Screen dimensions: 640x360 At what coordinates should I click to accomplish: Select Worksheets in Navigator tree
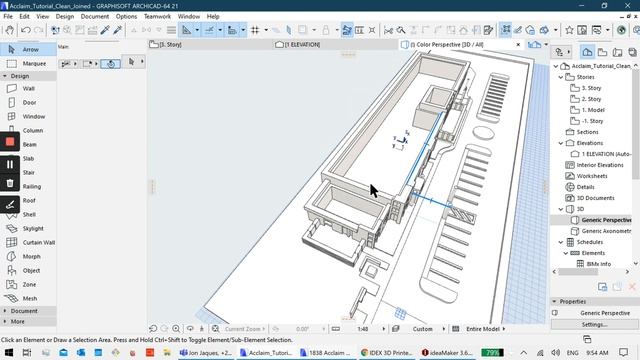coord(586,176)
